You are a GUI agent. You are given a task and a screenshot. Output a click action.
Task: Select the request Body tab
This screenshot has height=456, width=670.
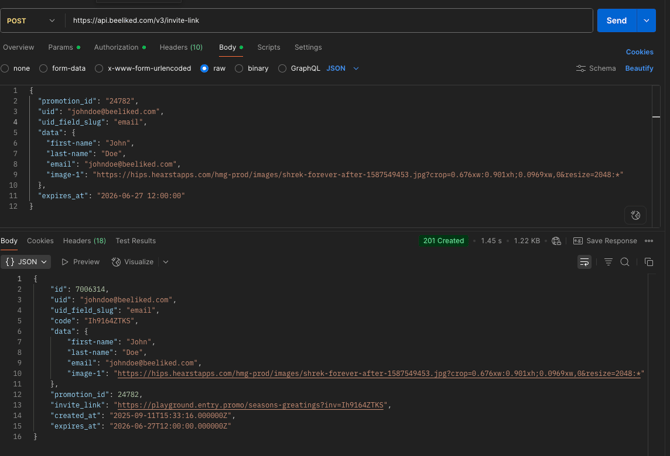click(x=231, y=47)
